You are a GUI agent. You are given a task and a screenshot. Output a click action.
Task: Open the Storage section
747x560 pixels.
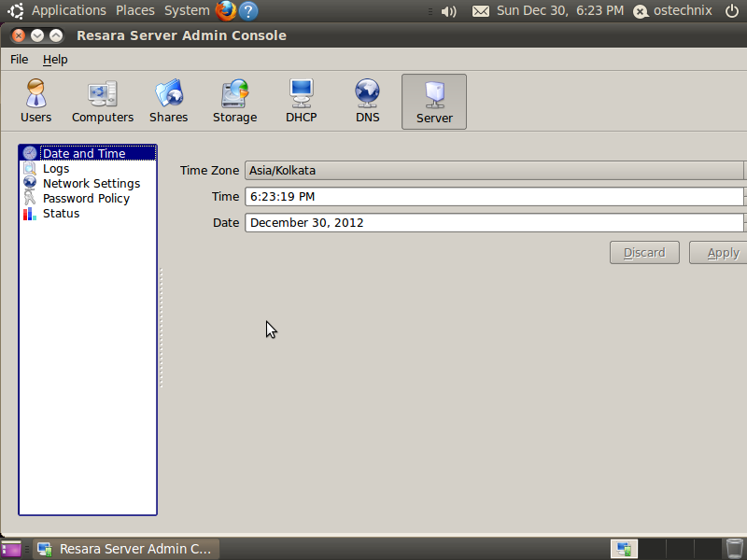pyautogui.click(x=235, y=102)
